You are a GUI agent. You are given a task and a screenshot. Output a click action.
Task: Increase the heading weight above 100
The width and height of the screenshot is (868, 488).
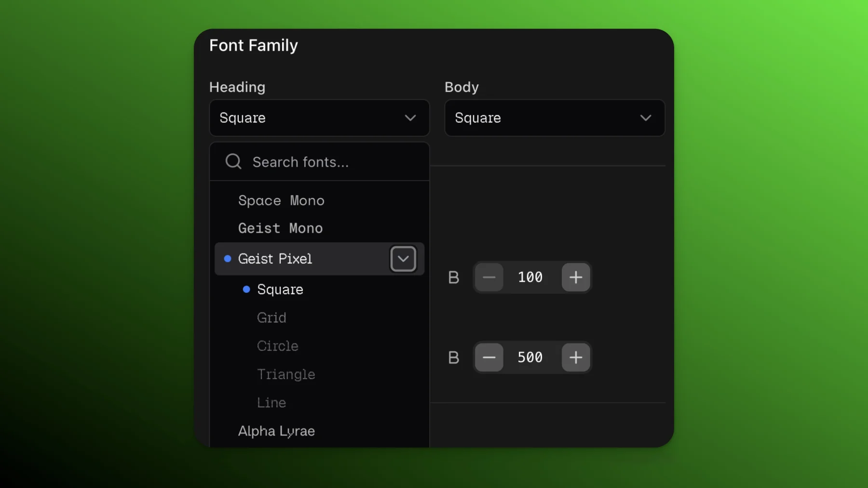click(x=576, y=277)
